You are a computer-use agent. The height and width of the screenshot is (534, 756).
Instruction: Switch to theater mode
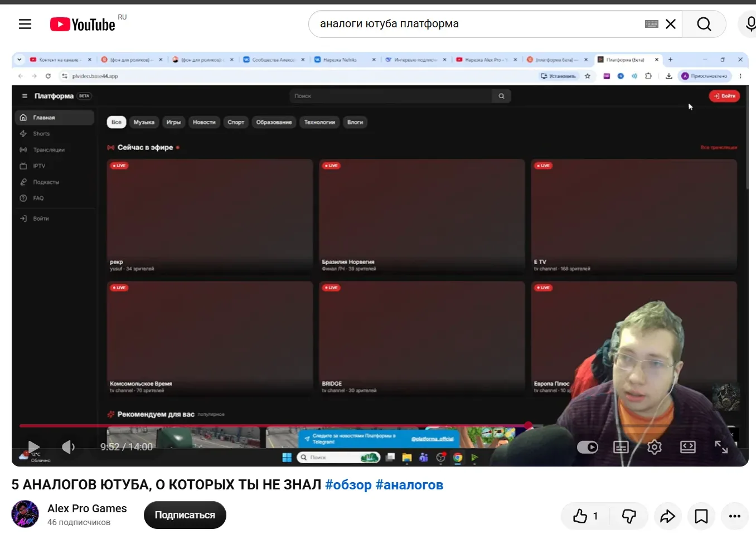[688, 447]
